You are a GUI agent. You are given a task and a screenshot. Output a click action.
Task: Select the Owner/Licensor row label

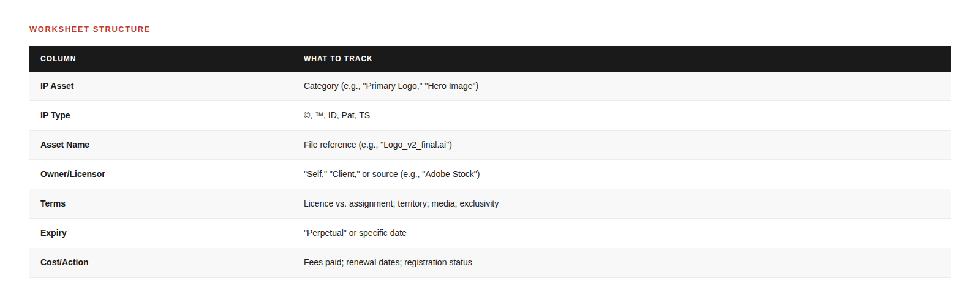(x=73, y=175)
